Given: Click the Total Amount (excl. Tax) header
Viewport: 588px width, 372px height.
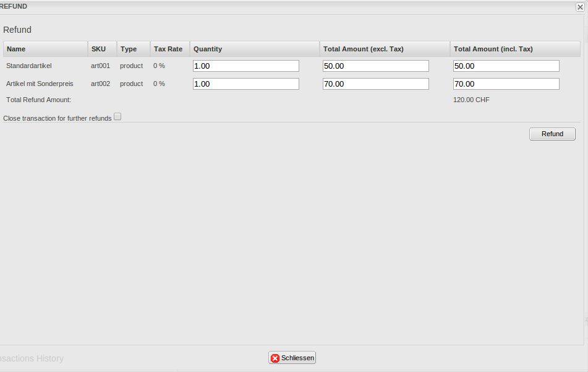Looking at the screenshot, I should pyautogui.click(x=363, y=49).
